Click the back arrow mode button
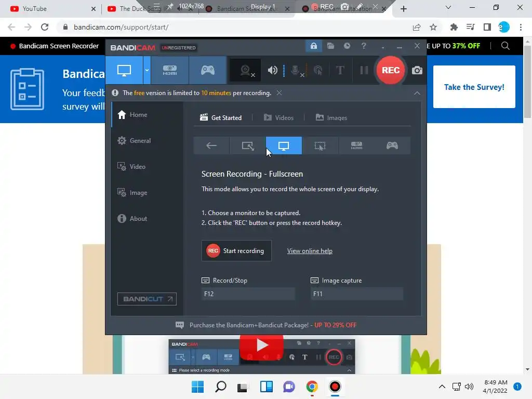Screen dimensions: 532x399 [x=211, y=145]
